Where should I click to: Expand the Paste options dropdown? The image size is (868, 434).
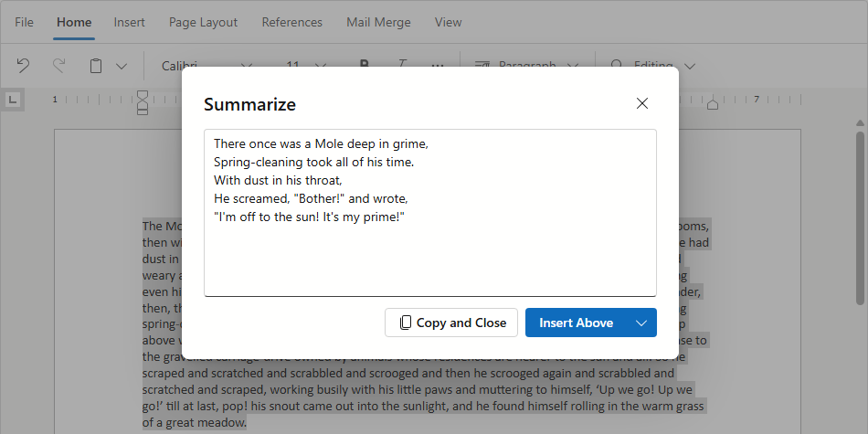coord(122,67)
